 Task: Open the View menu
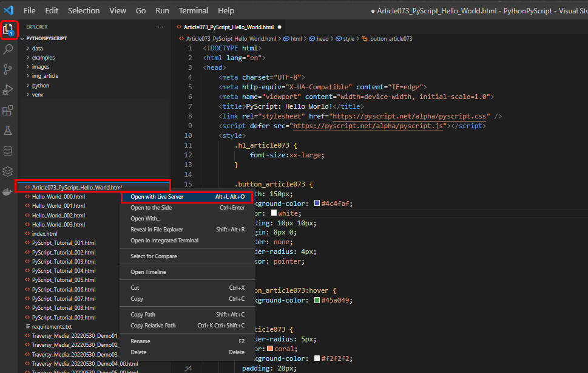117,10
